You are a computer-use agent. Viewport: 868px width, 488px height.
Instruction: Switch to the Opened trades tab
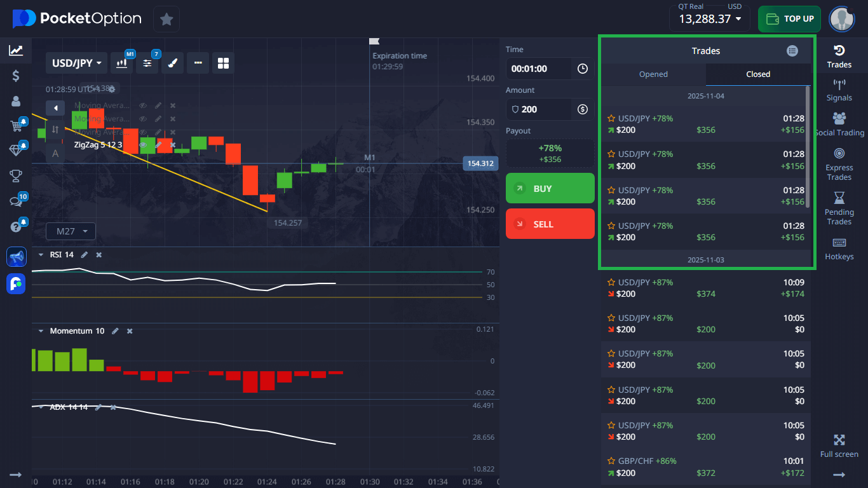pyautogui.click(x=653, y=74)
